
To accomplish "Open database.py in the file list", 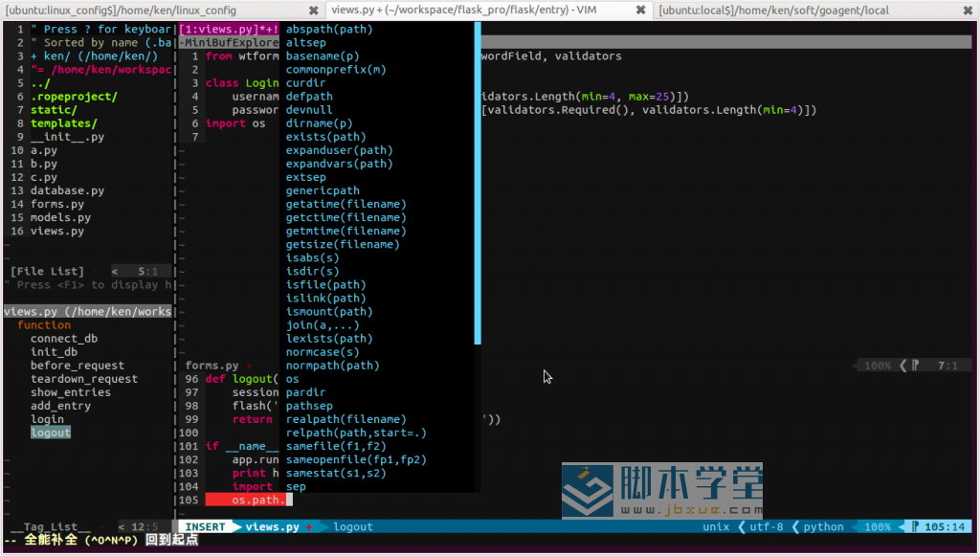I will click(x=68, y=190).
